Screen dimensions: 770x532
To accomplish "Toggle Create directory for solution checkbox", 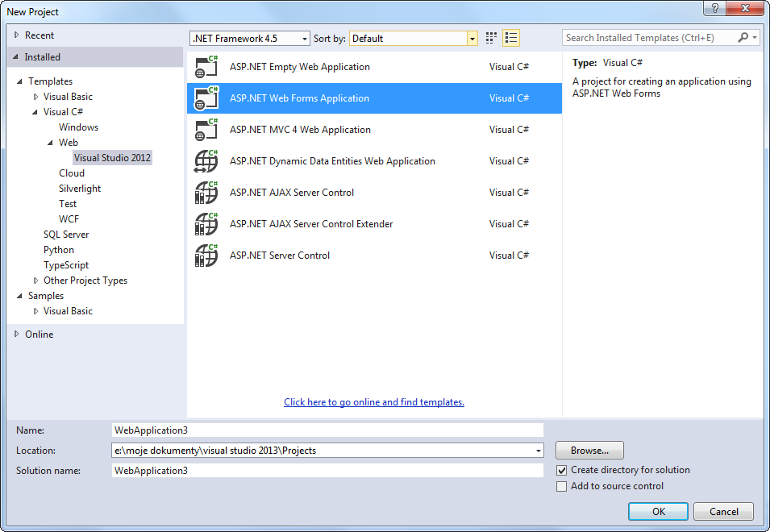I will click(x=561, y=470).
